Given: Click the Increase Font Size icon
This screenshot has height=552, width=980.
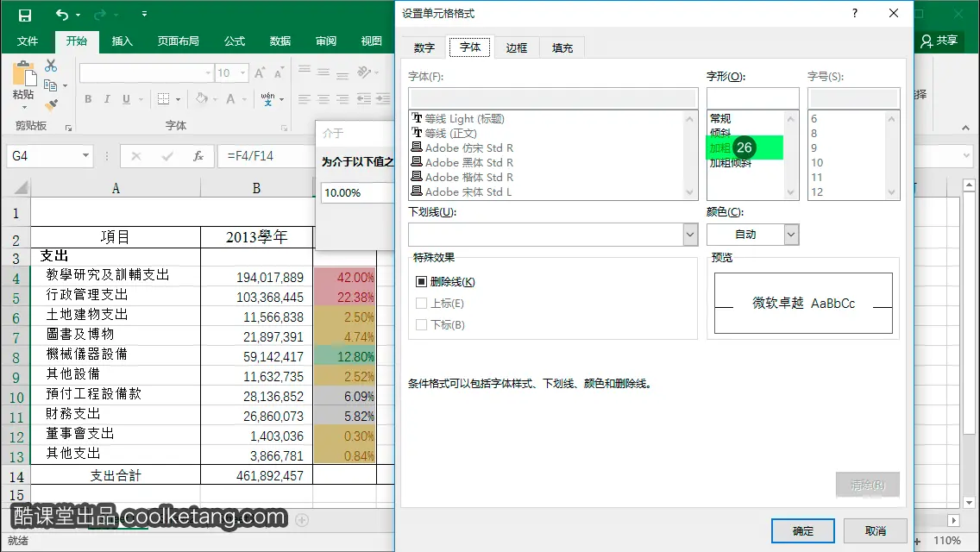Looking at the screenshot, I should 260,73.
